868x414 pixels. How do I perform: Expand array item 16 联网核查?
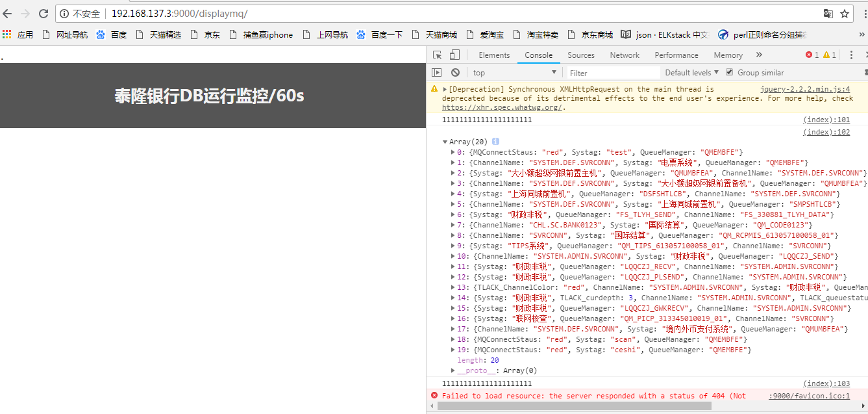pyautogui.click(x=453, y=318)
